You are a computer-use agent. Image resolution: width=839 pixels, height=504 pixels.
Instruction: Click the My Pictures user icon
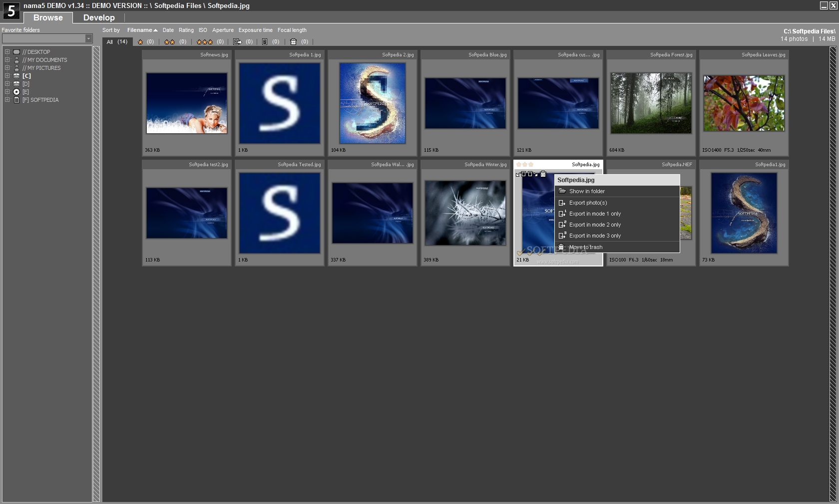pyautogui.click(x=16, y=68)
